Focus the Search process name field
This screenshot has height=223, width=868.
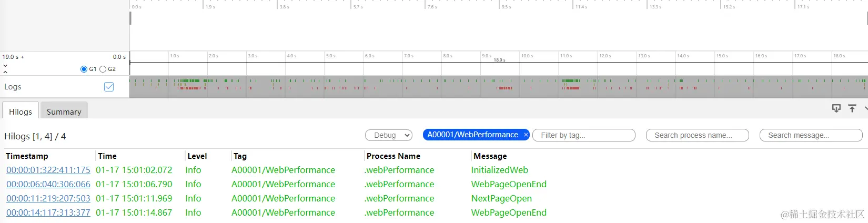(x=698, y=135)
